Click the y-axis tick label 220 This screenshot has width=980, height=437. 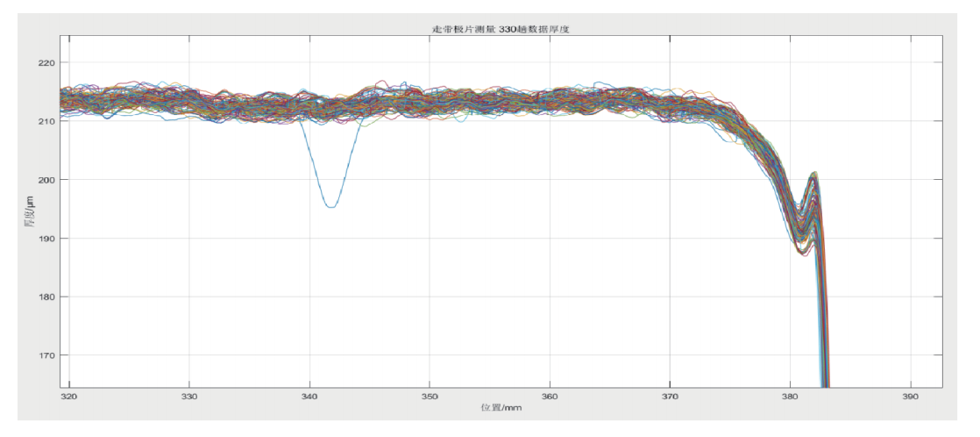pyautogui.click(x=46, y=63)
